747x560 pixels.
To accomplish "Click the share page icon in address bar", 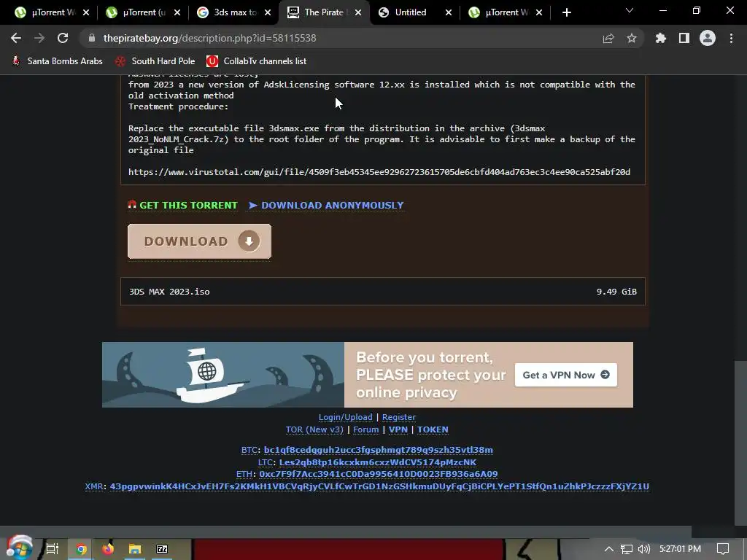I will coord(608,38).
